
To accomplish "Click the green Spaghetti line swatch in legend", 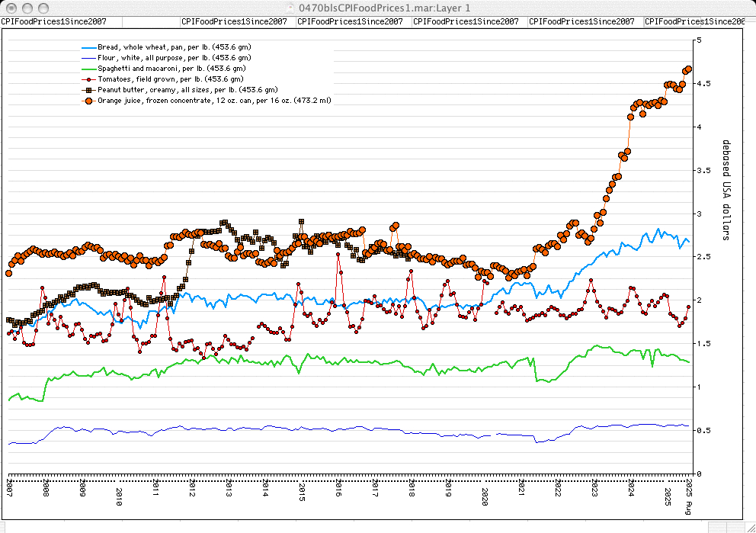I will click(x=89, y=69).
